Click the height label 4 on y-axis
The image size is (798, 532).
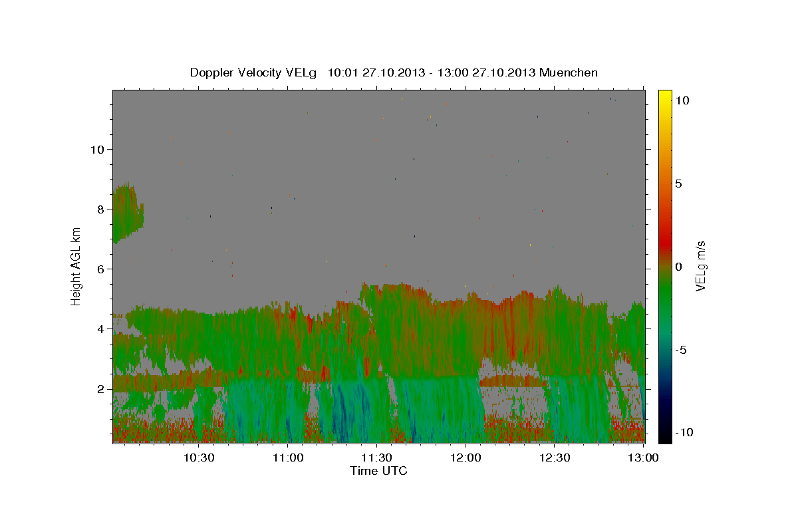(100, 329)
